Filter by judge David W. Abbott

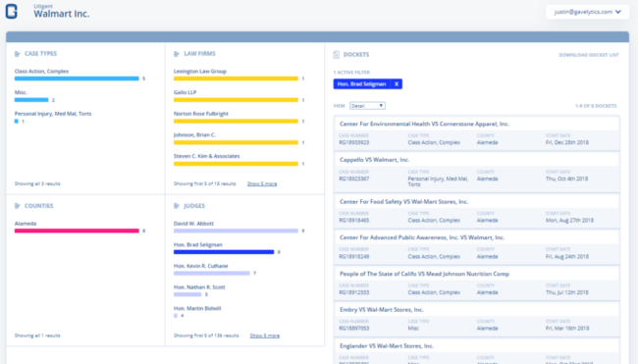pyautogui.click(x=193, y=224)
